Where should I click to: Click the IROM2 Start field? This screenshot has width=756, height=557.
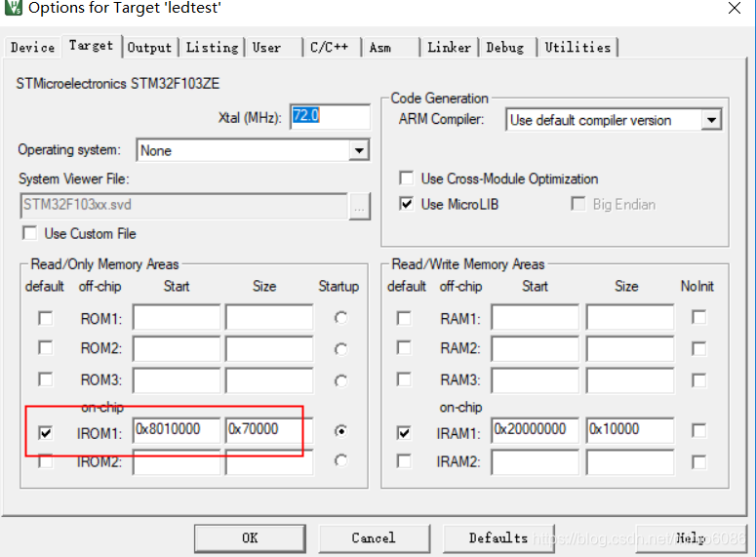tap(177, 462)
